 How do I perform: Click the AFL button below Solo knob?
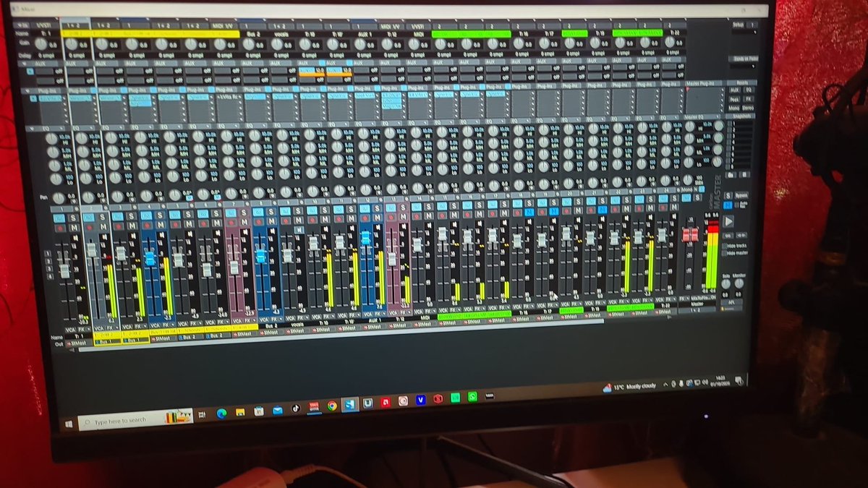point(732,301)
